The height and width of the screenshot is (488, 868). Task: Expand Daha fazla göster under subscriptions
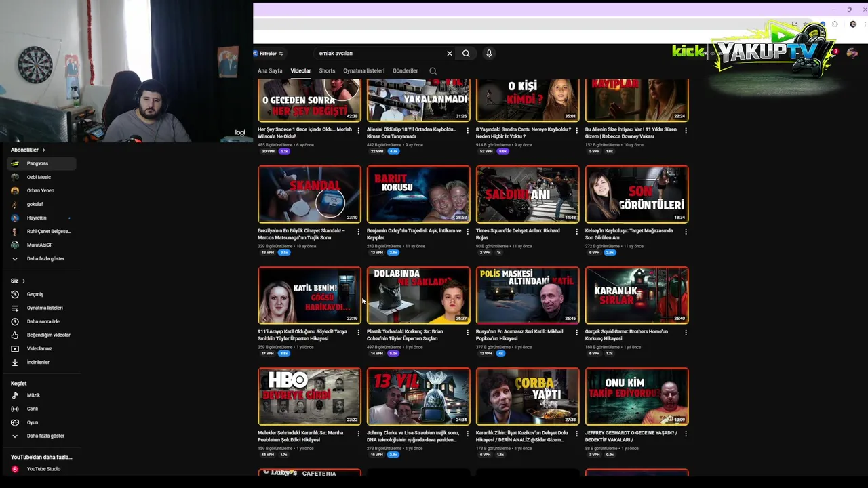coord(42,258)
